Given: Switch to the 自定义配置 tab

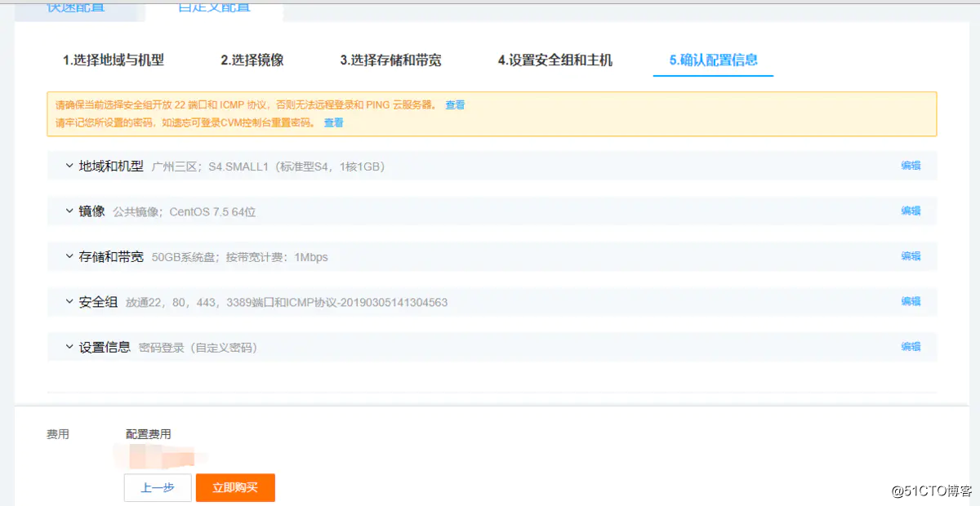Looking at the screenshot, I should (x=214, y=7).
